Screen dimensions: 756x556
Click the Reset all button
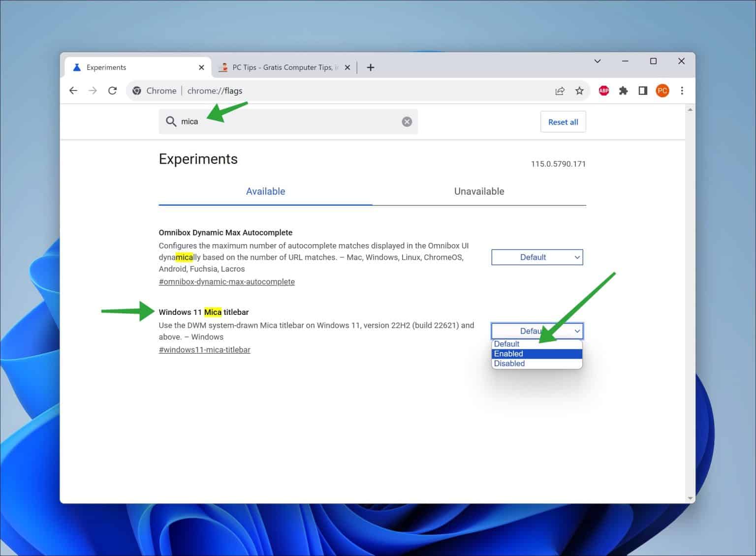[x=563, y=122]
